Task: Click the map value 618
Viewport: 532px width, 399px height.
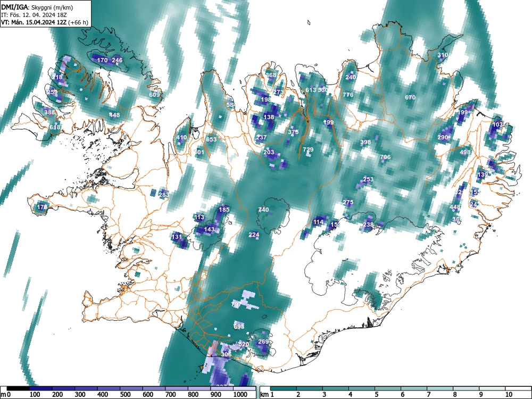Action: coord(55,127)
